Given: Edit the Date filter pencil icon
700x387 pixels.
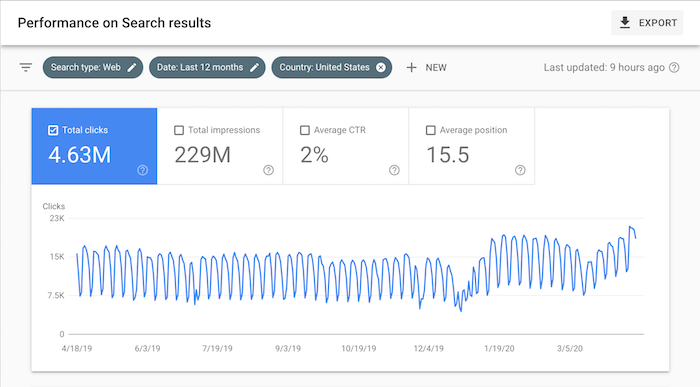Looking at the screenshot, I should click(x=254, y=67).
